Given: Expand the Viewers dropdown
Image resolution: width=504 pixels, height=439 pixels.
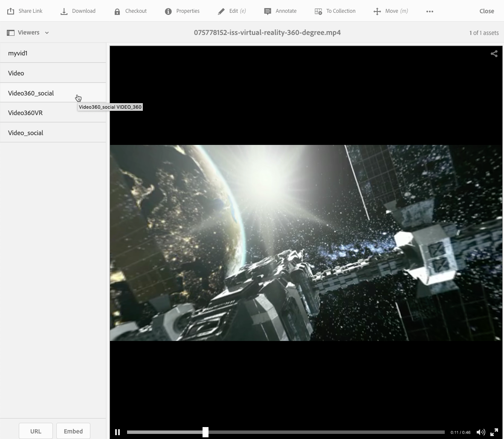Looking at the screenshot, I should click(28, 32).
